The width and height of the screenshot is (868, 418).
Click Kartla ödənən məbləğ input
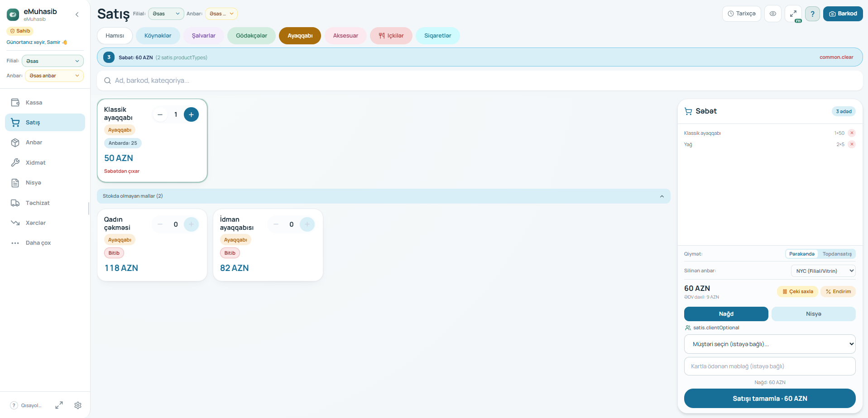coord(770,366)
